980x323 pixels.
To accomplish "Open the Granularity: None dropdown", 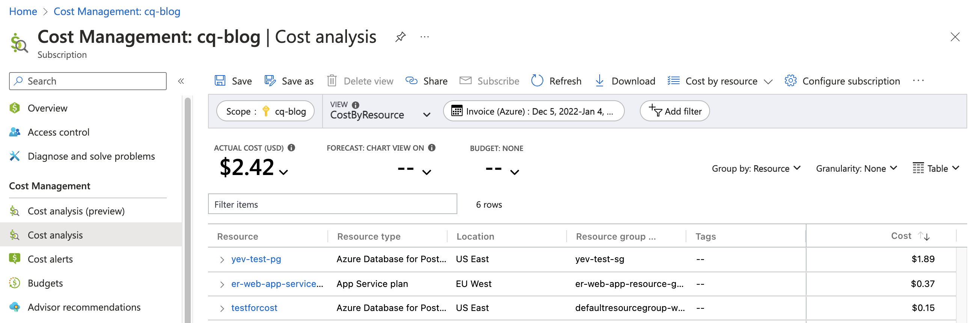I will click(856, 168).
